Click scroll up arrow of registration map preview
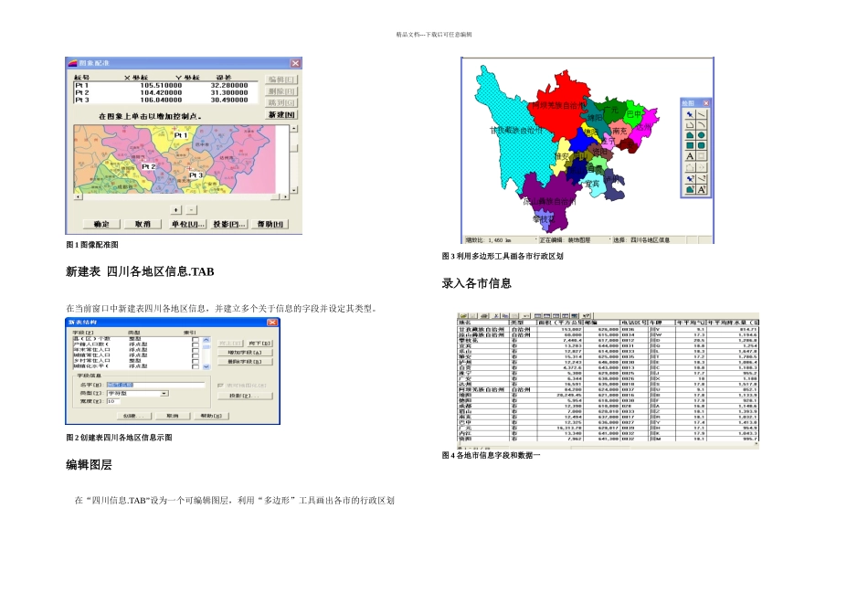 294,129
